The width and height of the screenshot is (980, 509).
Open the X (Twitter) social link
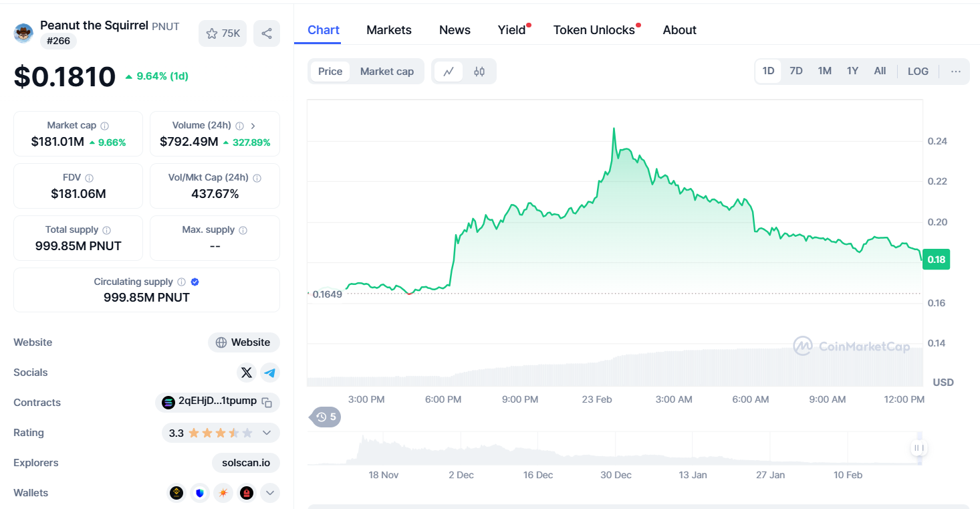coord(247,373)
